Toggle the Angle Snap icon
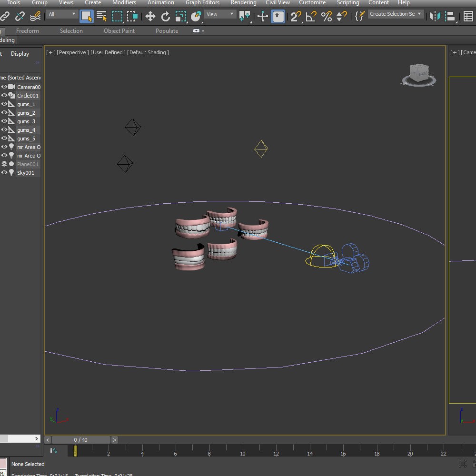 coord(311,16)
